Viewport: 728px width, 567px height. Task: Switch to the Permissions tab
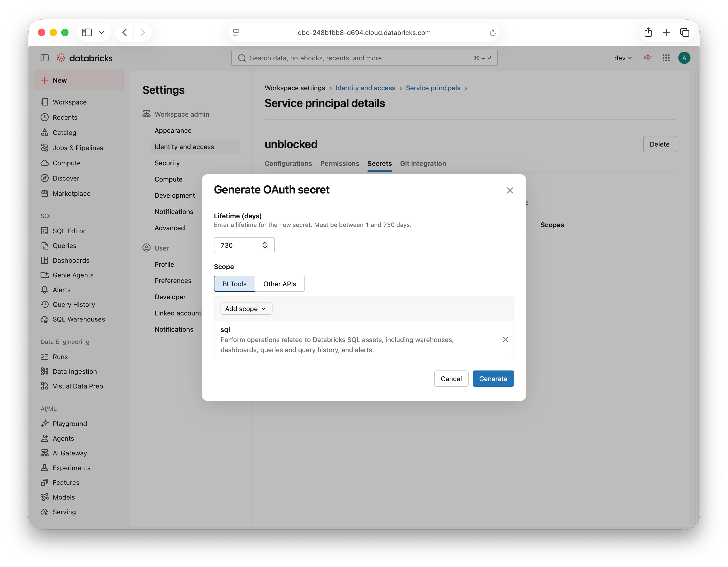tap(340, 163)
